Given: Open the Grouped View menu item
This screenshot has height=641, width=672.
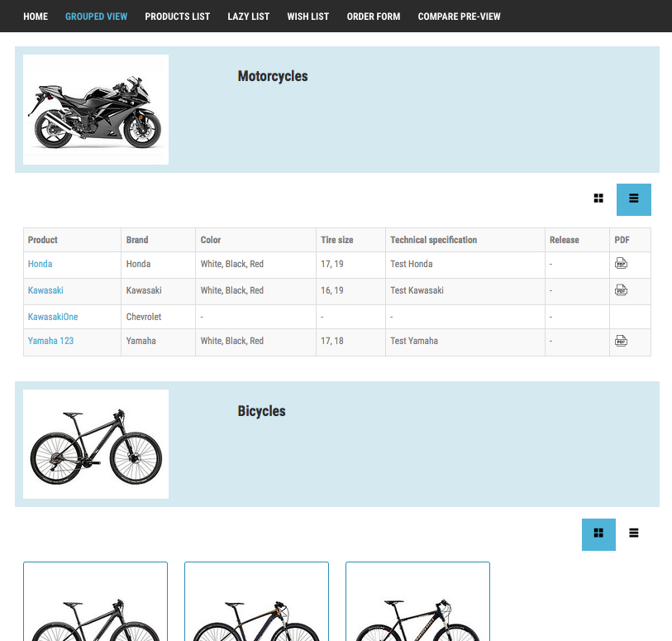Looking at the screenshot, I should tap(96, 17).
